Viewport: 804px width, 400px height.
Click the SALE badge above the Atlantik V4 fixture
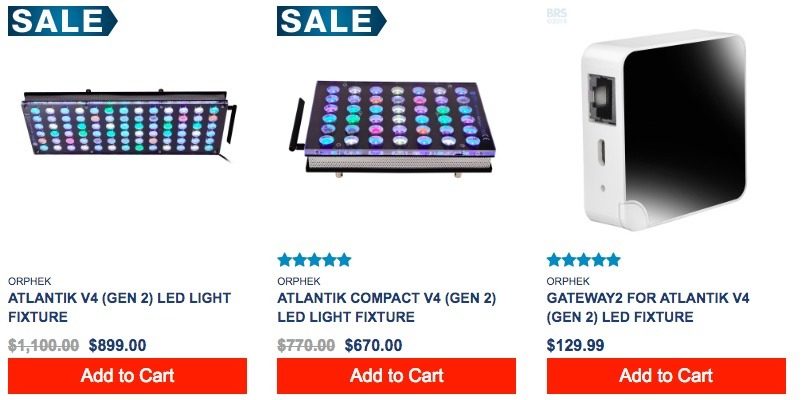[63, 21]
